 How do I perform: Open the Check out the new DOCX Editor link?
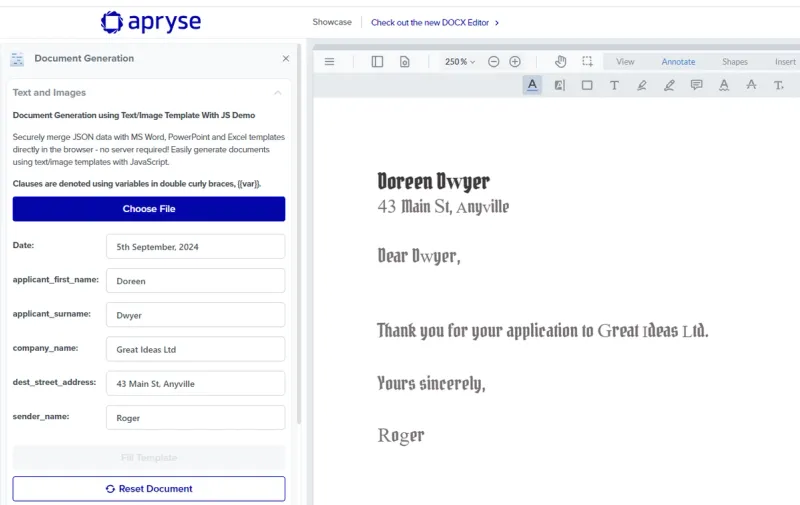point(435,22)
